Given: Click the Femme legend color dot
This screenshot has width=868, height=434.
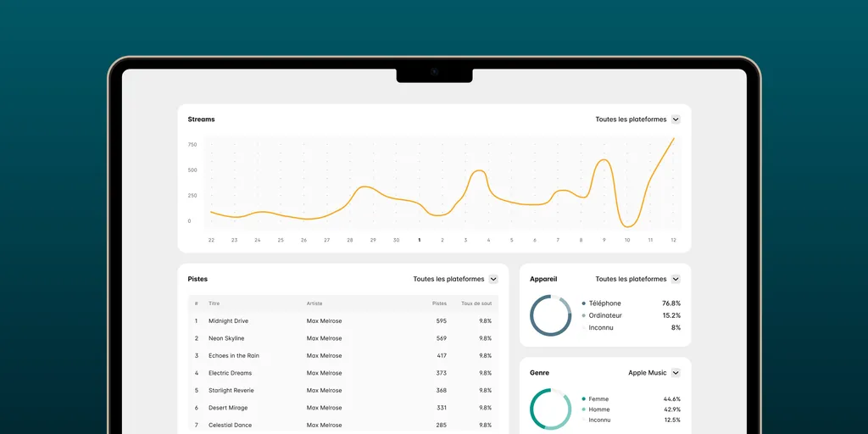Looking at the screenshot, I should [583, 399].
